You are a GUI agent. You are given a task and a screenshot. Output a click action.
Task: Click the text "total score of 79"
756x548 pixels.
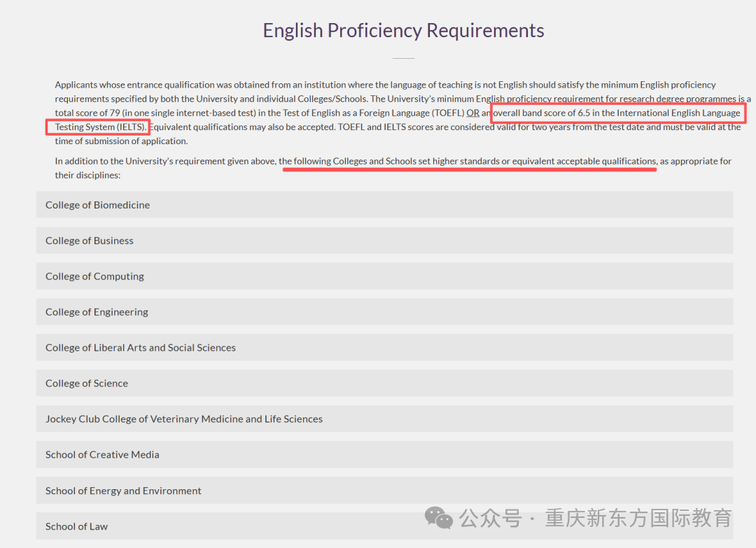tap(87, 113)
